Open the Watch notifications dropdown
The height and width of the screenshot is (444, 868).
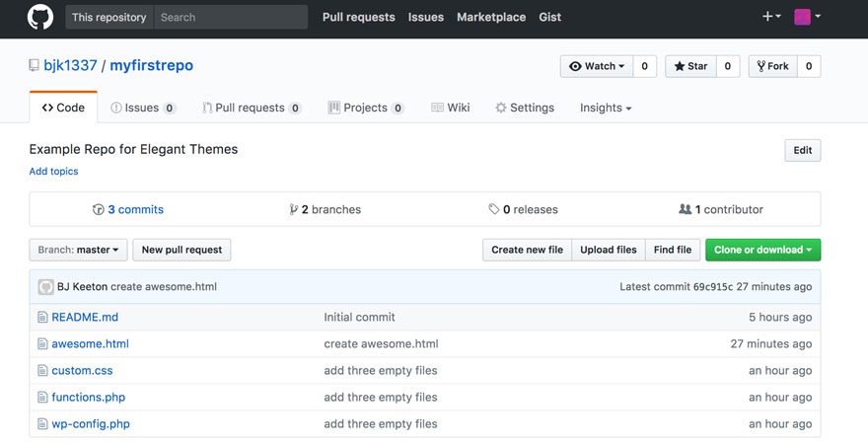[597, 66]
